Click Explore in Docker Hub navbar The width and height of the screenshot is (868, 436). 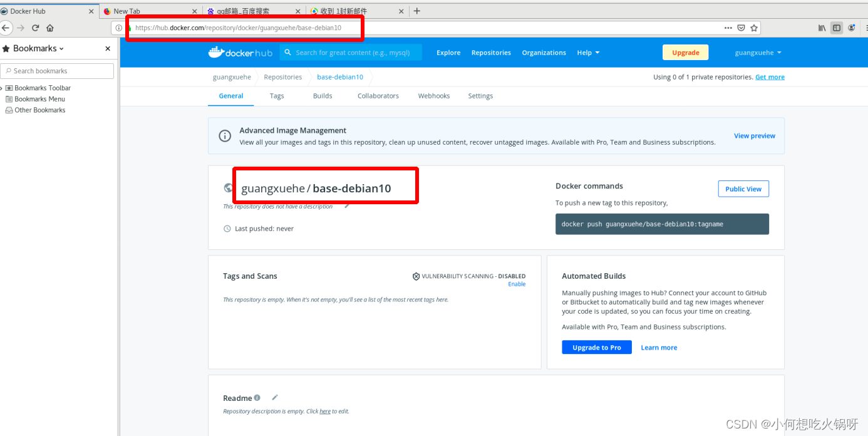448,53
